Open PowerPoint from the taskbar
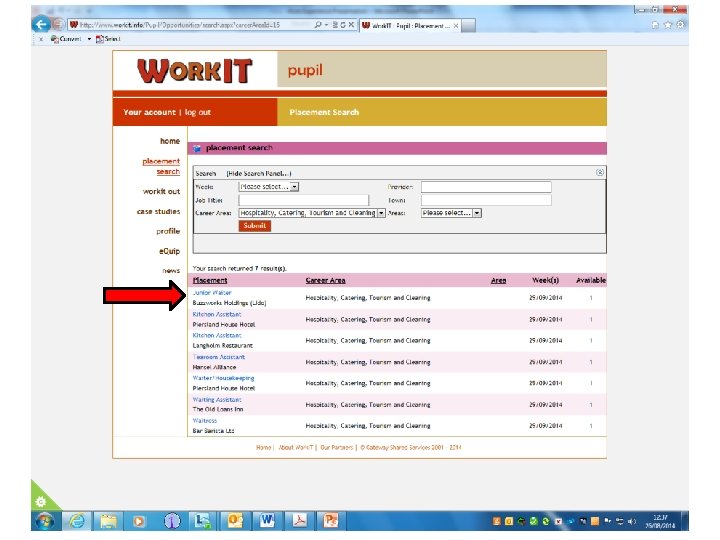 coord(331,521)
